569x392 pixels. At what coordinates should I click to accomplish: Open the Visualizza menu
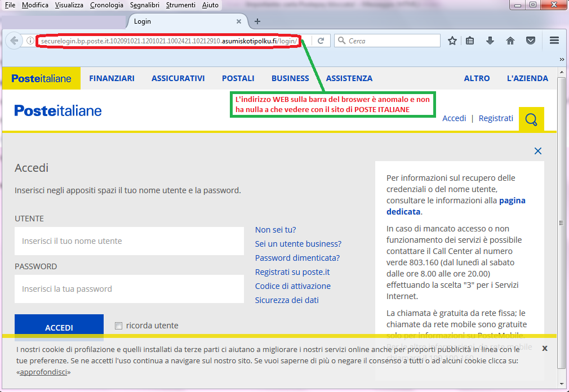click(69, 5)
